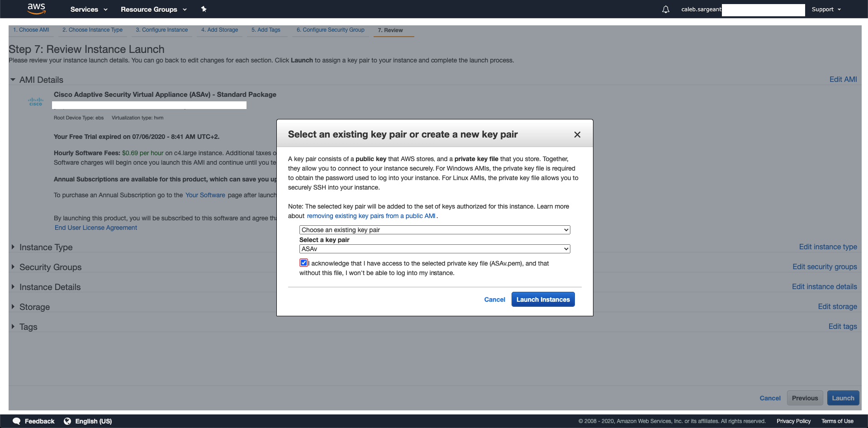Collapse the AMI Details section

[13, 80]
